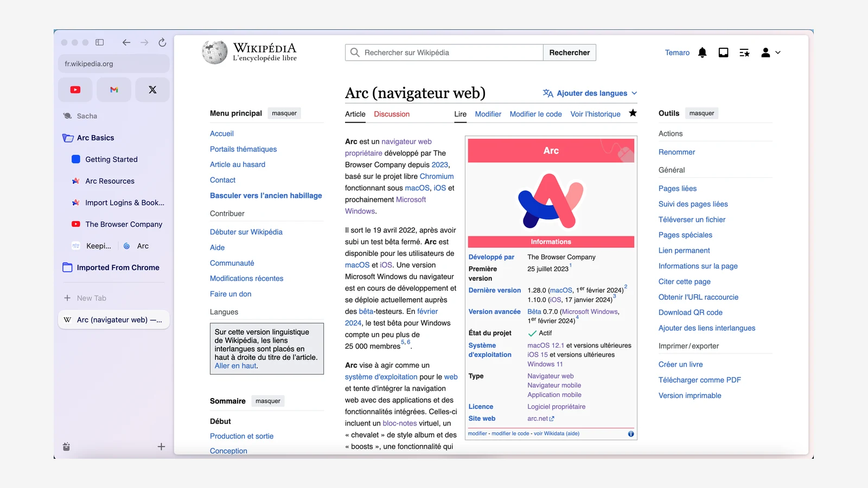The width and height of the screenshot is (868, 488).
Task: Open the Article au hasard link
Action: coord(238,165)
